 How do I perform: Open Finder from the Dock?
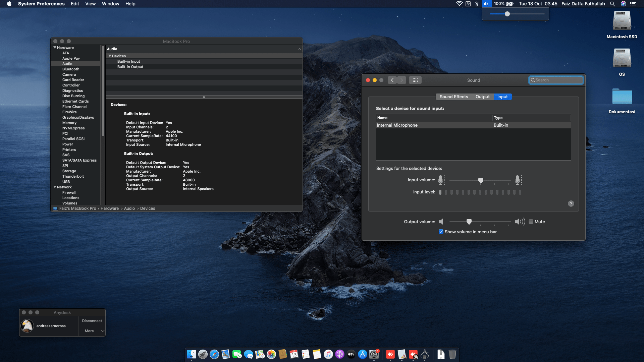click(x=192, y=354)
